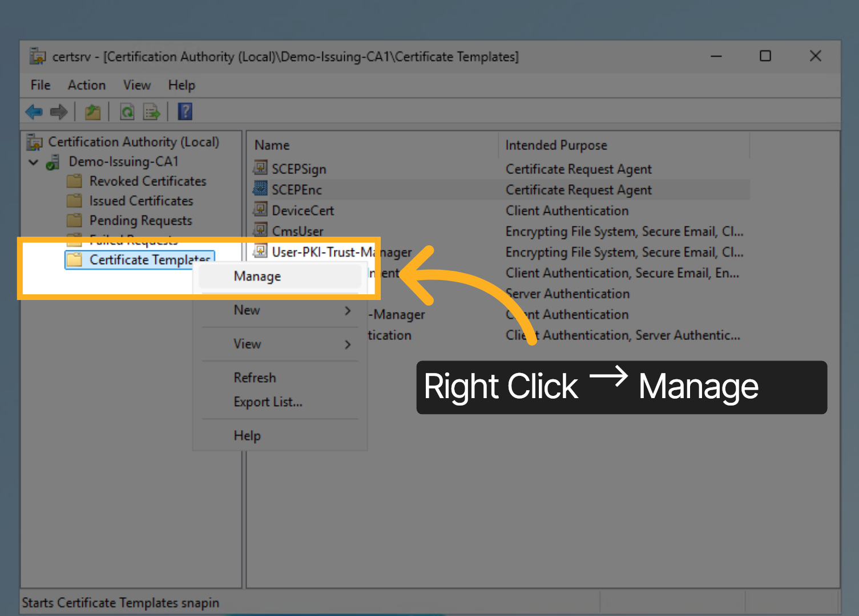Select the DeviceCert template
The width and height of the screenshot is (859, 616).
[x=303, y=210]
